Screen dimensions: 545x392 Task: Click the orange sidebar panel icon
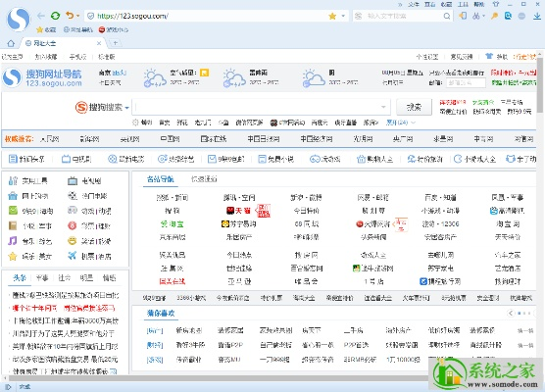pyautogui.click(x=463, y=16)
